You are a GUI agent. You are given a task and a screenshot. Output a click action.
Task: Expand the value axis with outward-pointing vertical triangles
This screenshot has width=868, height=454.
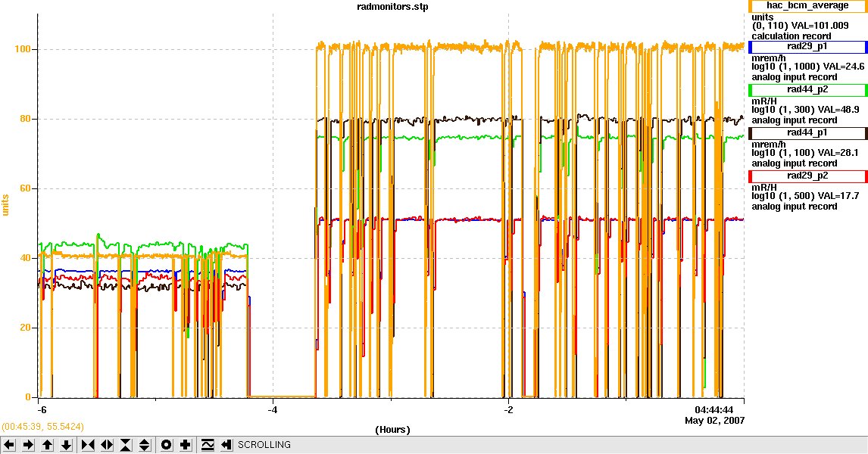(145, 445)
